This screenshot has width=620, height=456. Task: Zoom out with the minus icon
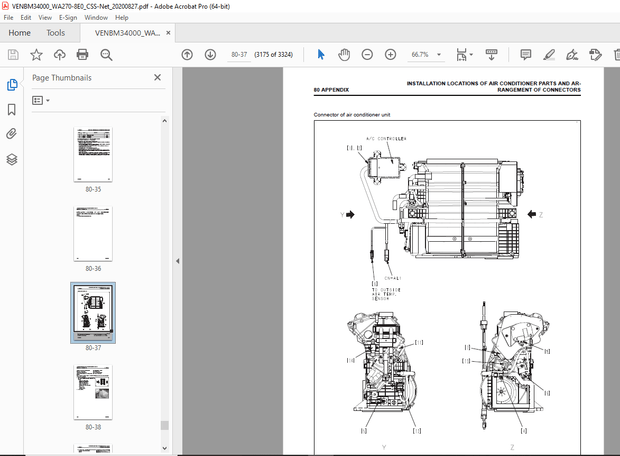367,55
